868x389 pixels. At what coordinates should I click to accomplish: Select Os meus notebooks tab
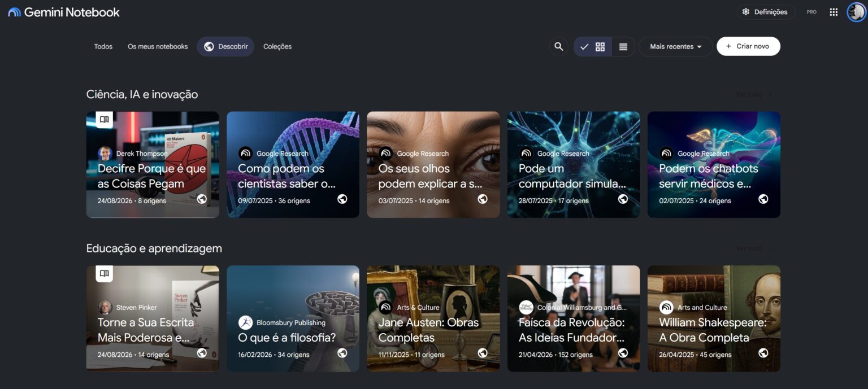pyautogui.click(x=158, y=47)
